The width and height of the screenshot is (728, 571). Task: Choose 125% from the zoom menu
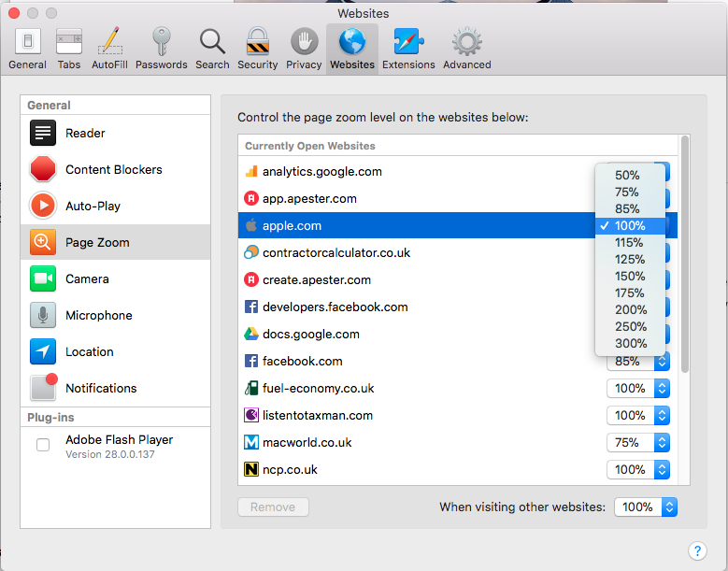point(630,259)
